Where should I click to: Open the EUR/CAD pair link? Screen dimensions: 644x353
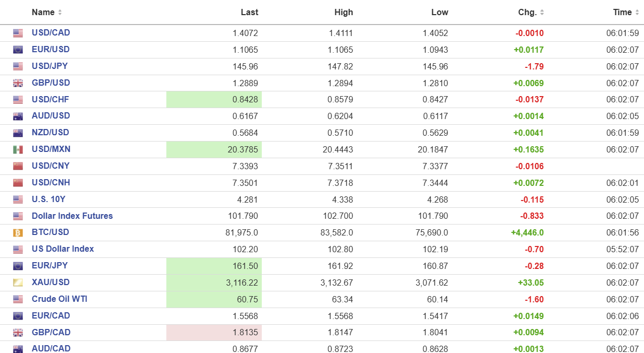pos(51,316)
